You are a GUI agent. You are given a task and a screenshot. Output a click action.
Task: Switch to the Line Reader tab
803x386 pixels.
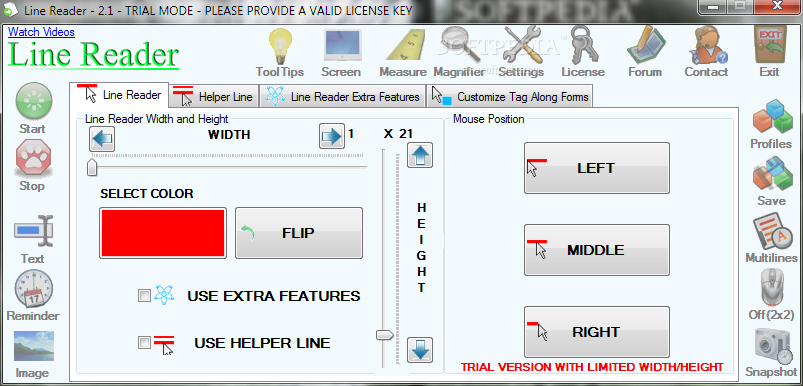(119, 95)
